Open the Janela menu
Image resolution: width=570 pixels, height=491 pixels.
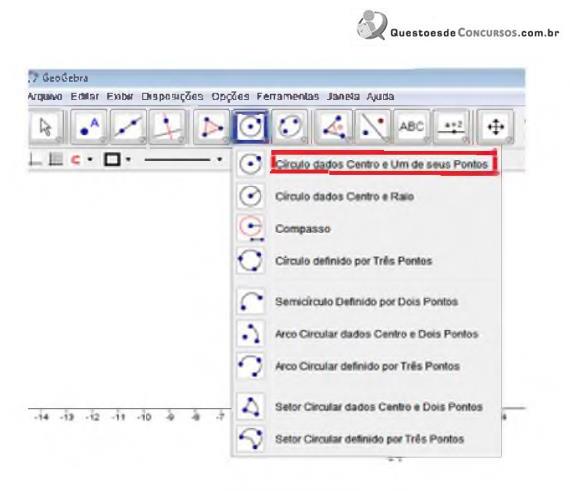[343, 96]
